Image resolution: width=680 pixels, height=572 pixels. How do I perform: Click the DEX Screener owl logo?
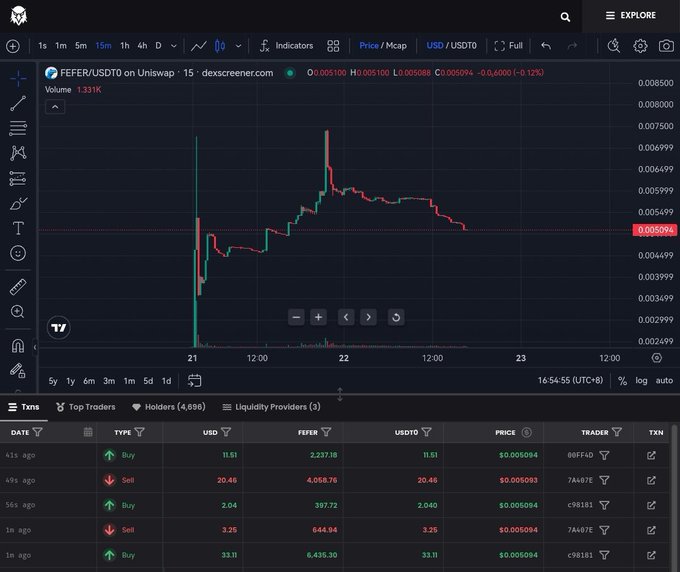(x=18, y=16)
